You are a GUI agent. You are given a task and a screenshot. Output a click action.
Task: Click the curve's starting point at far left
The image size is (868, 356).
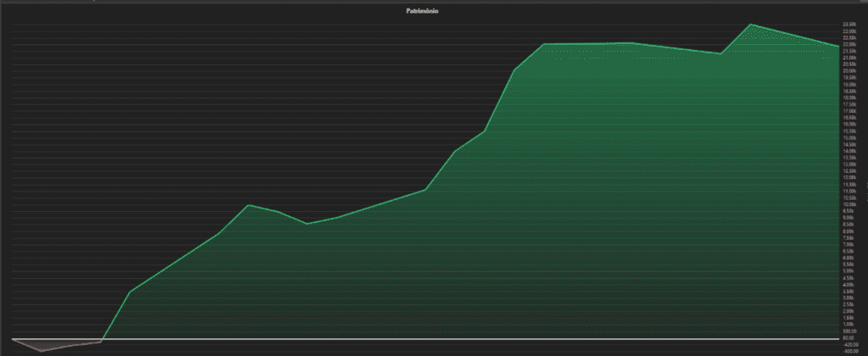[x=14, y=340]
